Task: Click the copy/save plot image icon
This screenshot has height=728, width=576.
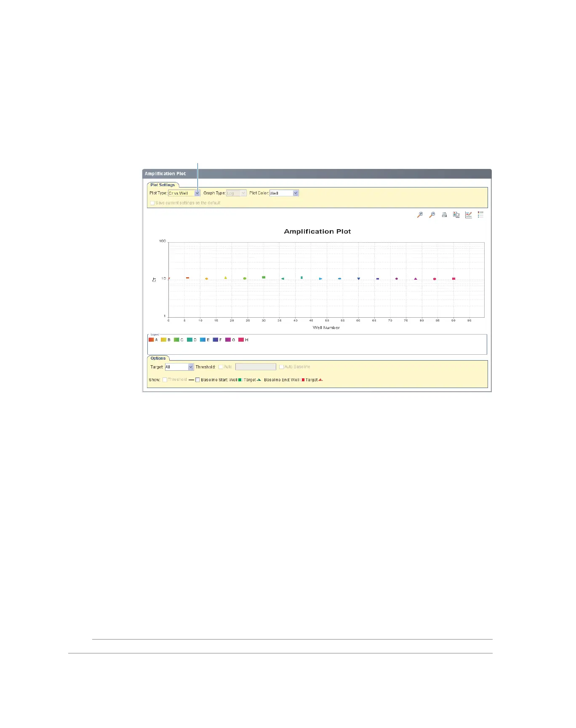Action: tap(456, 215)
